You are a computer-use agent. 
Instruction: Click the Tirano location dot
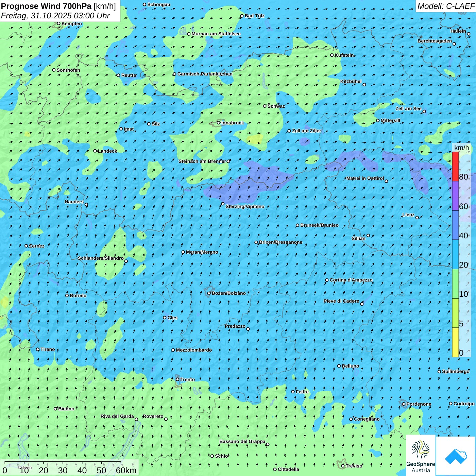pyautogui.click(x=38, y=349)
